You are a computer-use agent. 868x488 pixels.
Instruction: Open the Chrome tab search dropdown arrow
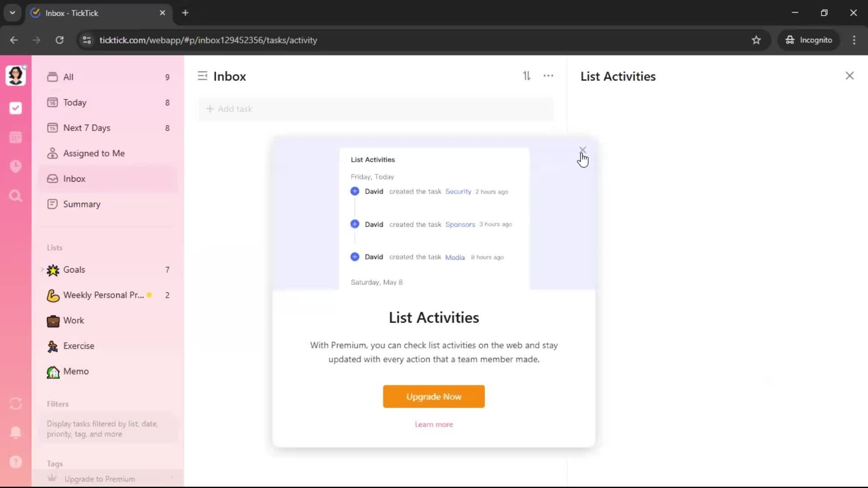click(13, 13)
